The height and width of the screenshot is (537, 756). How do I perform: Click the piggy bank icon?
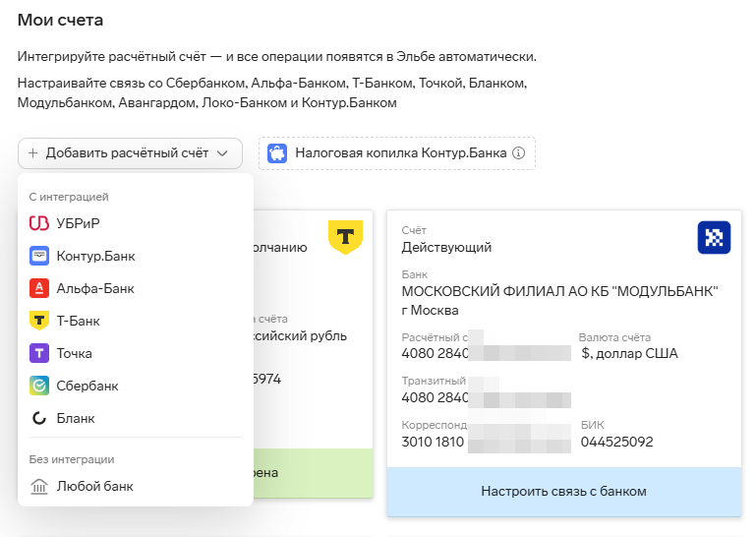277,153
